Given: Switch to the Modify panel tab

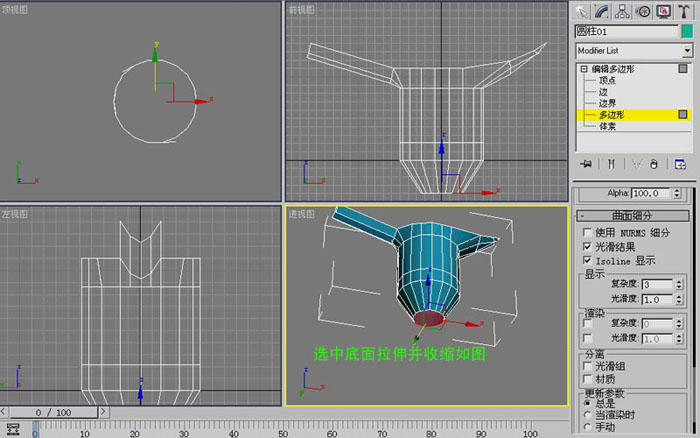Looking at the screenshot, I should point(602,12).
